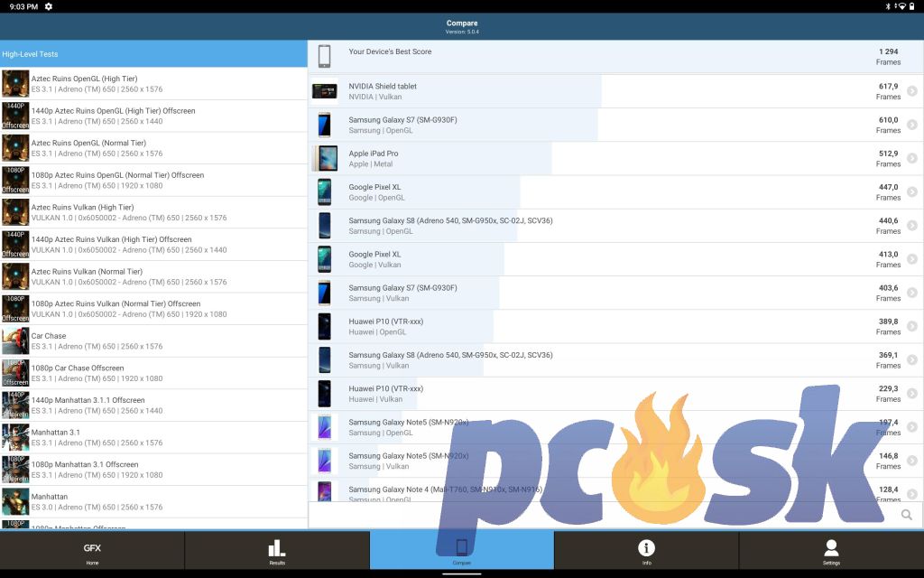Open Samsung Galaxy S7 Vulkan details arrow
The image size is (924, 578).
tap(912, 294)
